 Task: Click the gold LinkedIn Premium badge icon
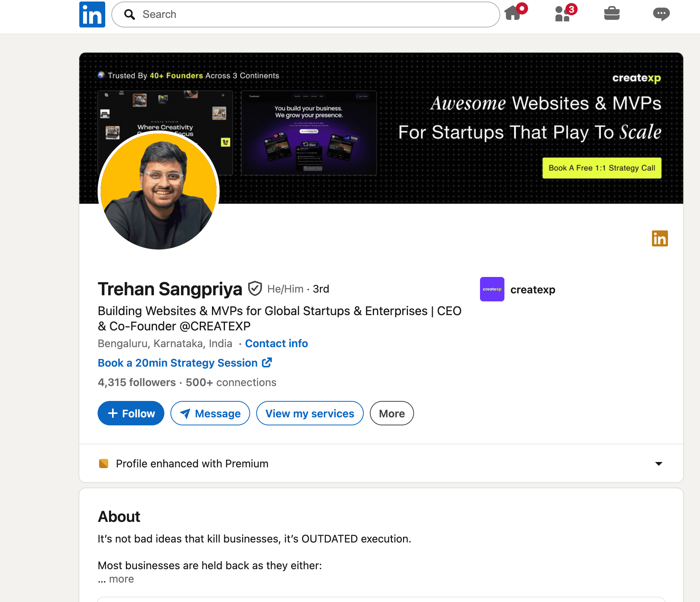(660, 238)
